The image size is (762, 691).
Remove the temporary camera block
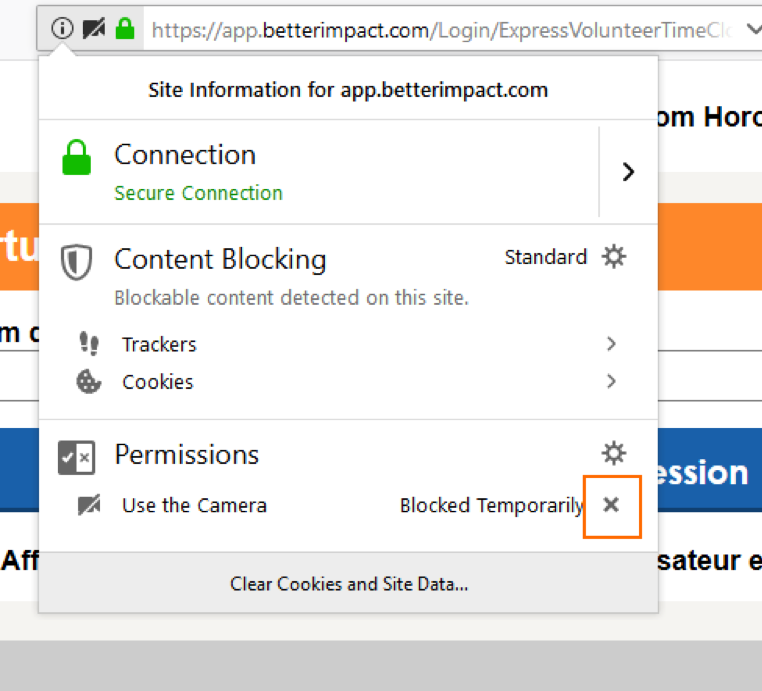(611, 505)
